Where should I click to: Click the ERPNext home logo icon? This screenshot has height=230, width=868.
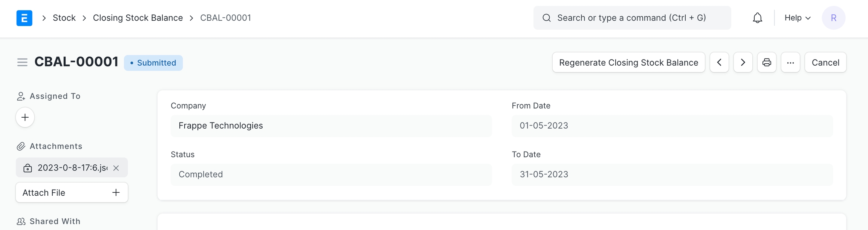24,18
